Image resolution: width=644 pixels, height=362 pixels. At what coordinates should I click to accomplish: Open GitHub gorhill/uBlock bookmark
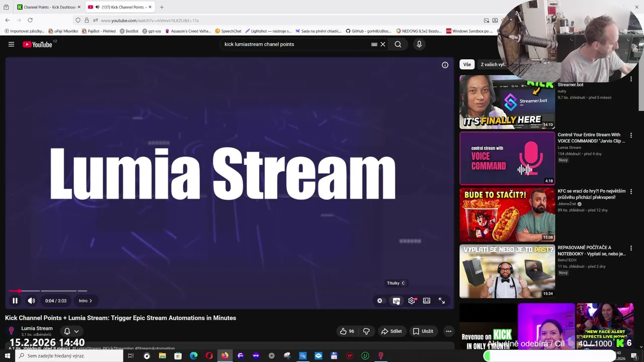coord(368,31)
